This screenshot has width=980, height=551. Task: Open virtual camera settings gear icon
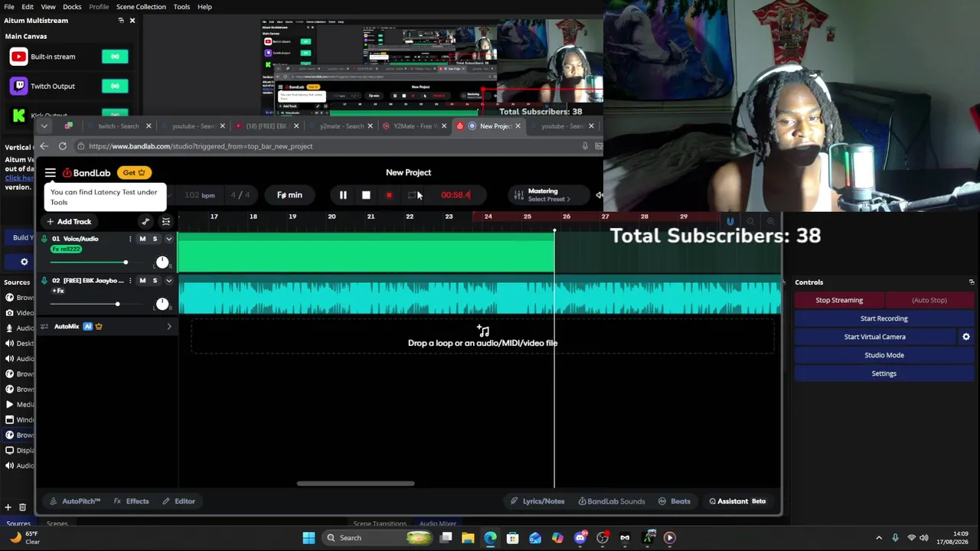pos(966,337)
